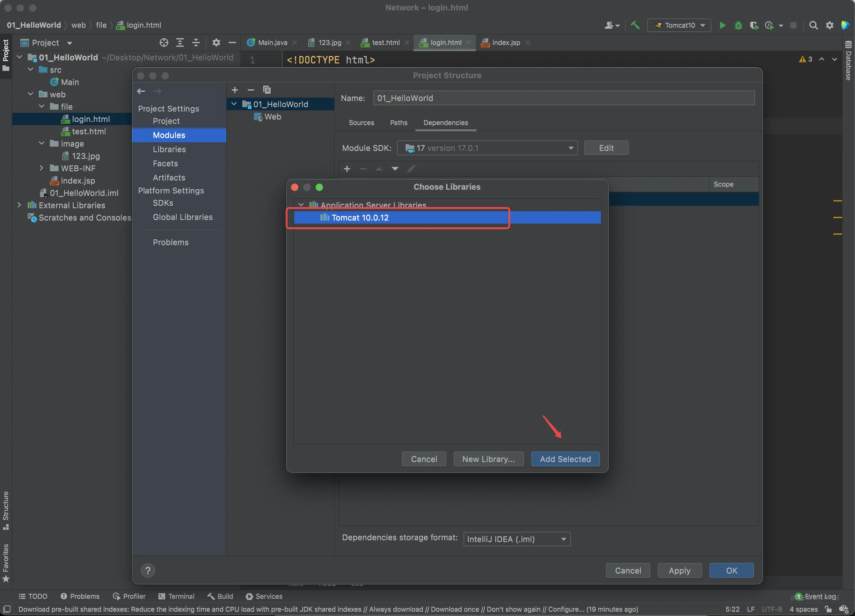Select Artifacts in Project Settings
The width and height of the screenshot is (855, 616).
(169, 177)
